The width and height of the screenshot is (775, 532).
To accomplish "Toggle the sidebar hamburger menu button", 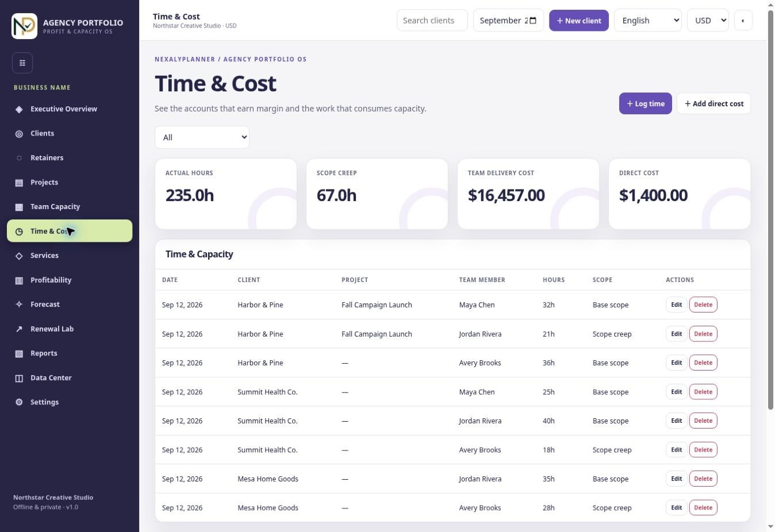I will click(22, 63).
